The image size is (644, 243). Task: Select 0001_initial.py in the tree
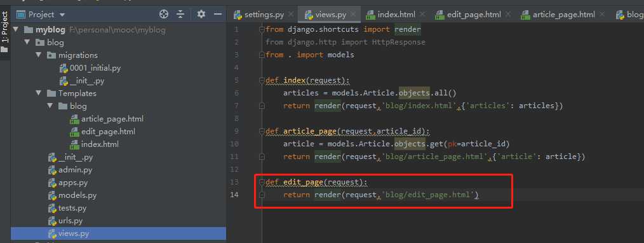click(95, 68)
